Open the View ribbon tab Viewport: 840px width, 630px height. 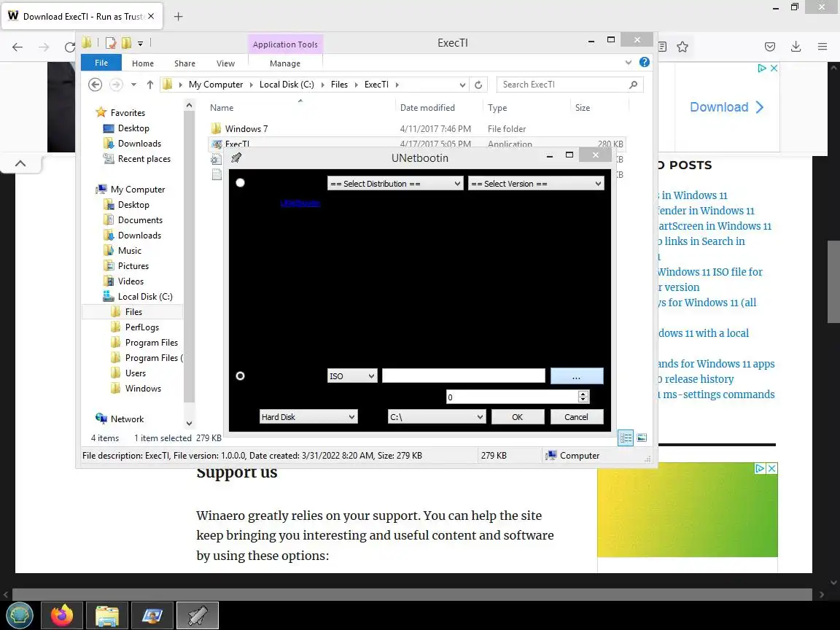pos(225,63)
